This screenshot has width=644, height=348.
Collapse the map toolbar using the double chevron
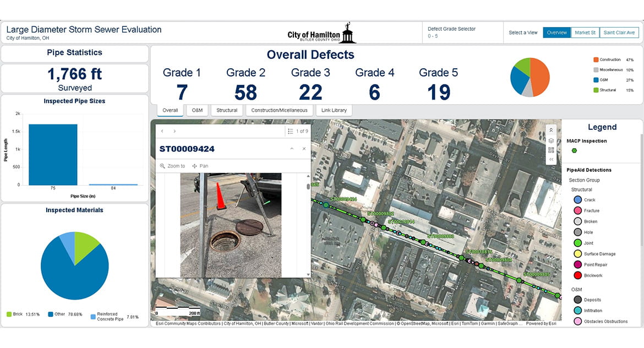point(551,159)
